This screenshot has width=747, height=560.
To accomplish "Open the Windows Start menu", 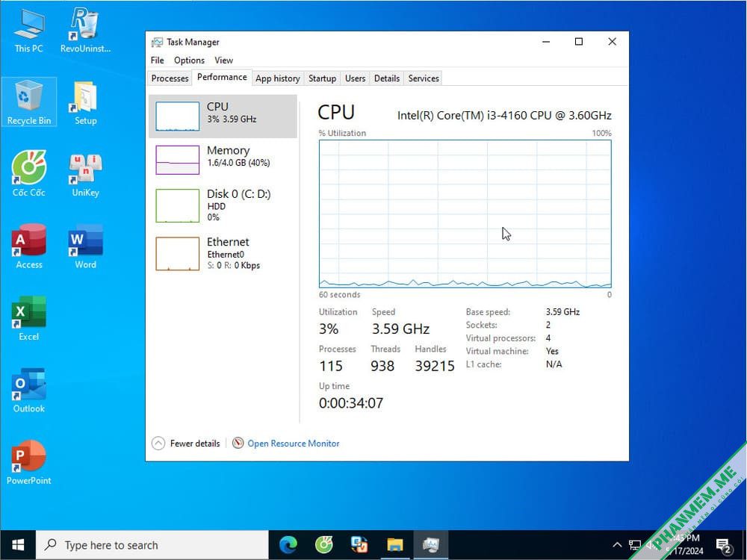I will (18, 545).
